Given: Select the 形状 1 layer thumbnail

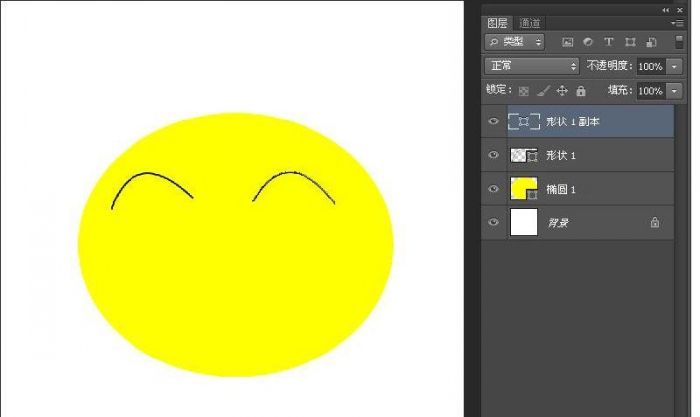Looking at the screenshot, I should coord(523,156).
